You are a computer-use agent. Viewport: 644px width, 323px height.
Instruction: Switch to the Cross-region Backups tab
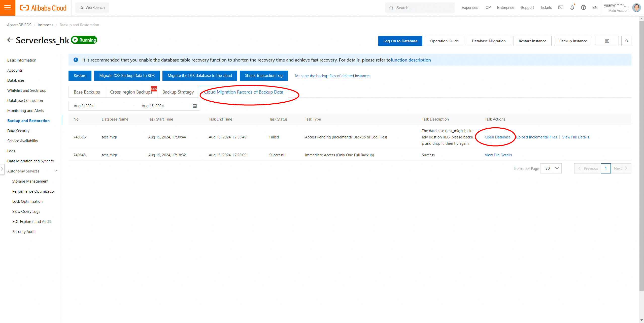tap(131, 92)
